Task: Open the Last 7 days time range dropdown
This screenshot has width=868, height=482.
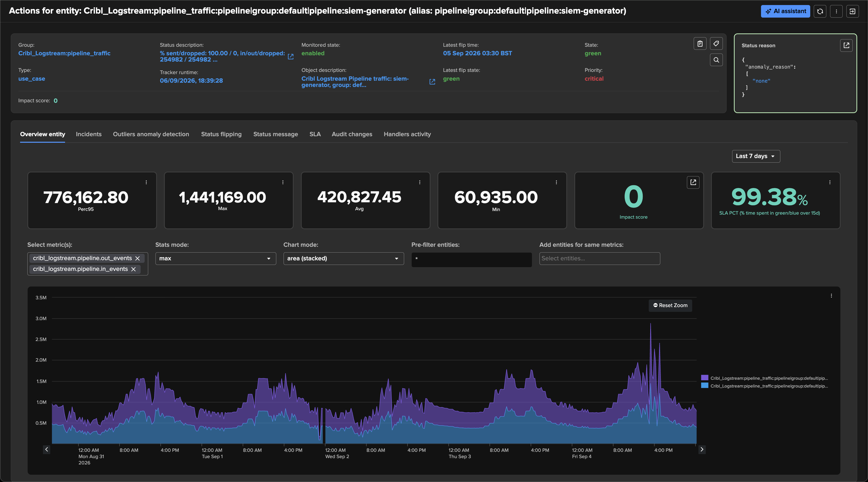Action: pyautogui.click(x=756, y=156)
